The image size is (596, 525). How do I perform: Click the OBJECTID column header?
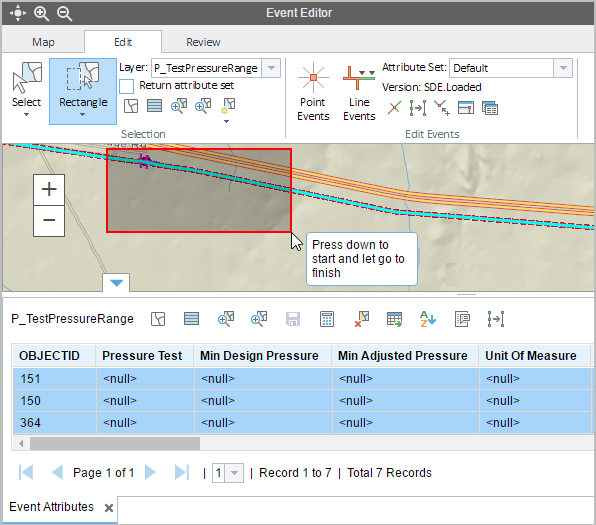pos(54,356)
